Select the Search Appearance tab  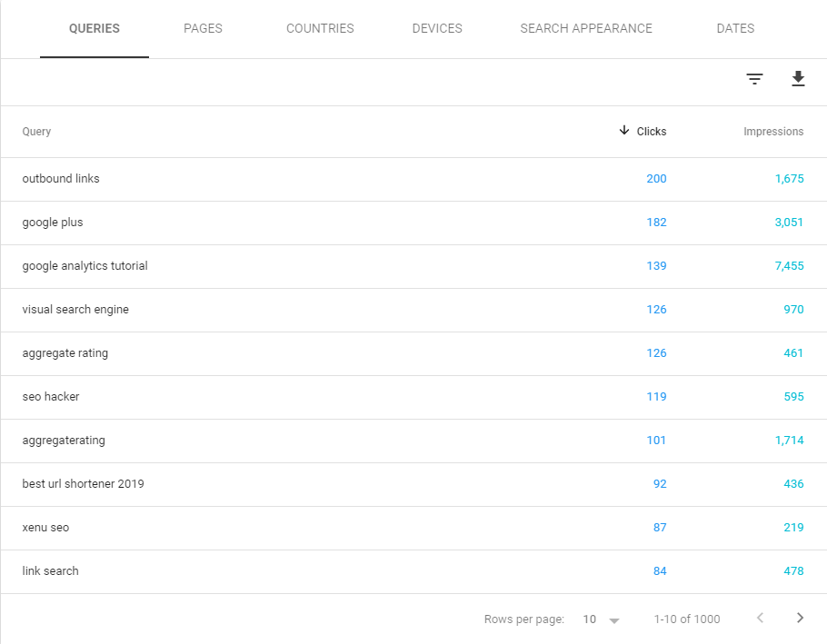(586, 28)
